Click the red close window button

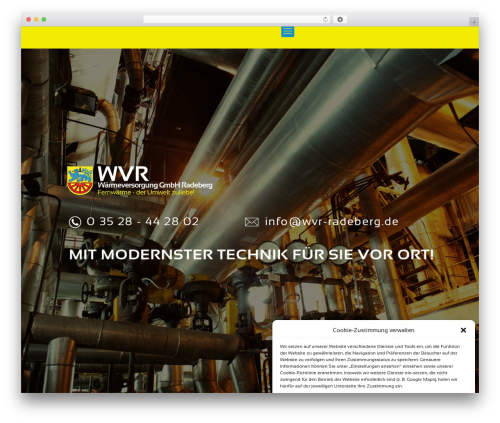pos(29,20)
